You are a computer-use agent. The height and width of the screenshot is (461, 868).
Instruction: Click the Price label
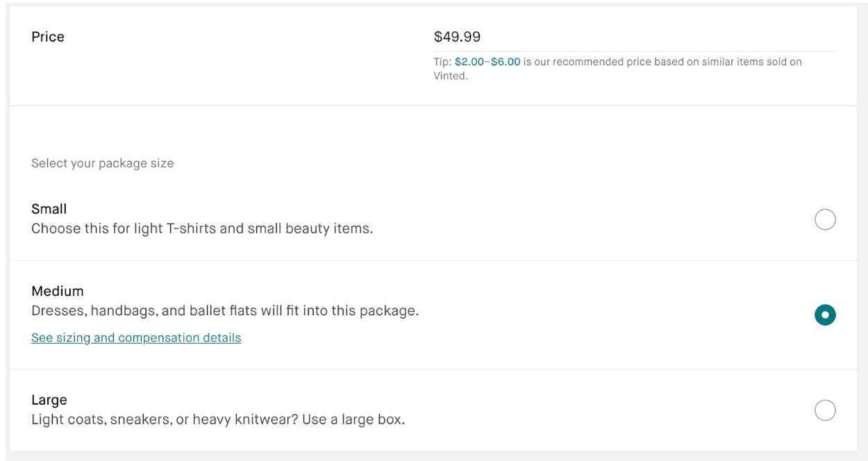click(47, 36)
